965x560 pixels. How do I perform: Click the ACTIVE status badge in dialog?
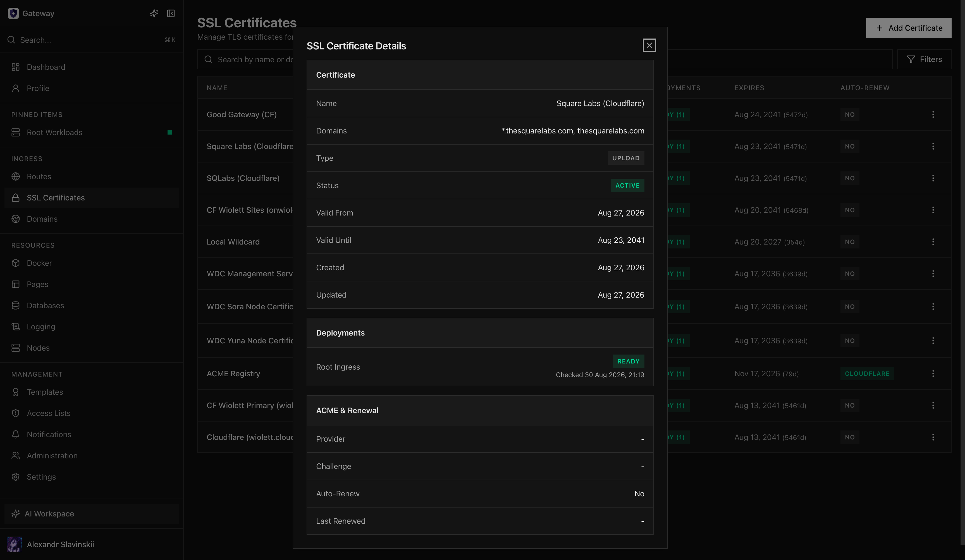(627, 186)
